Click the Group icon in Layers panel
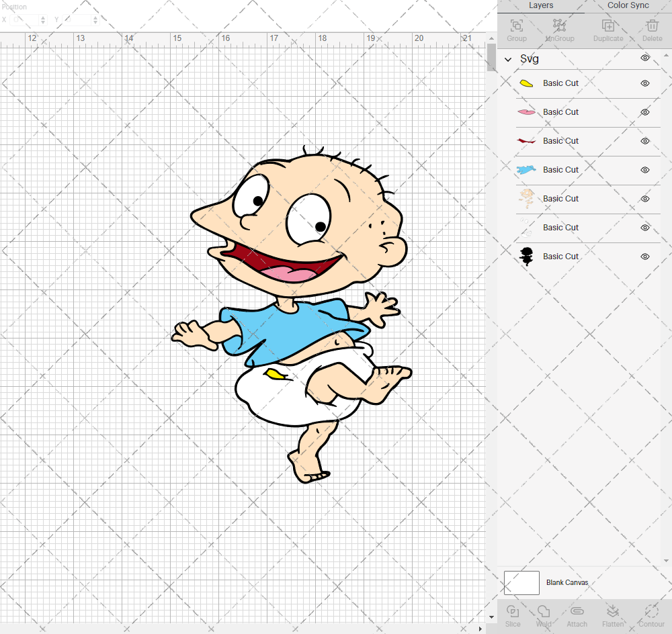 point(516,26)
